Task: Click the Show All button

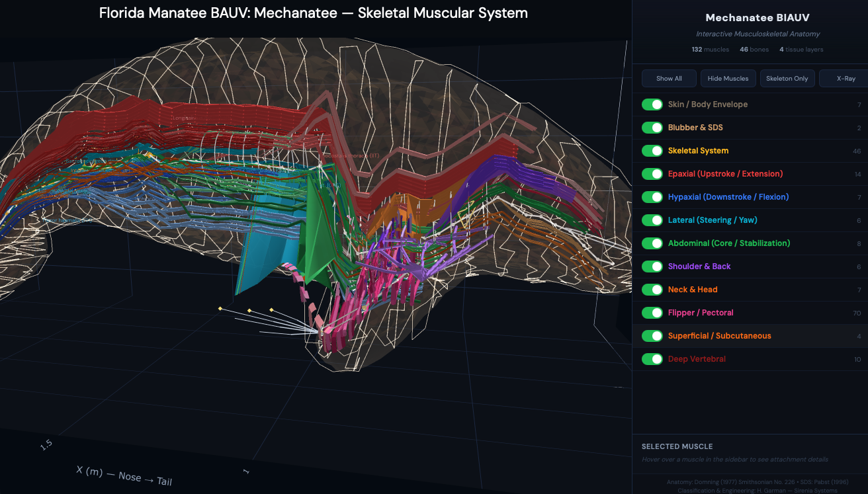Action: point(669,78)
